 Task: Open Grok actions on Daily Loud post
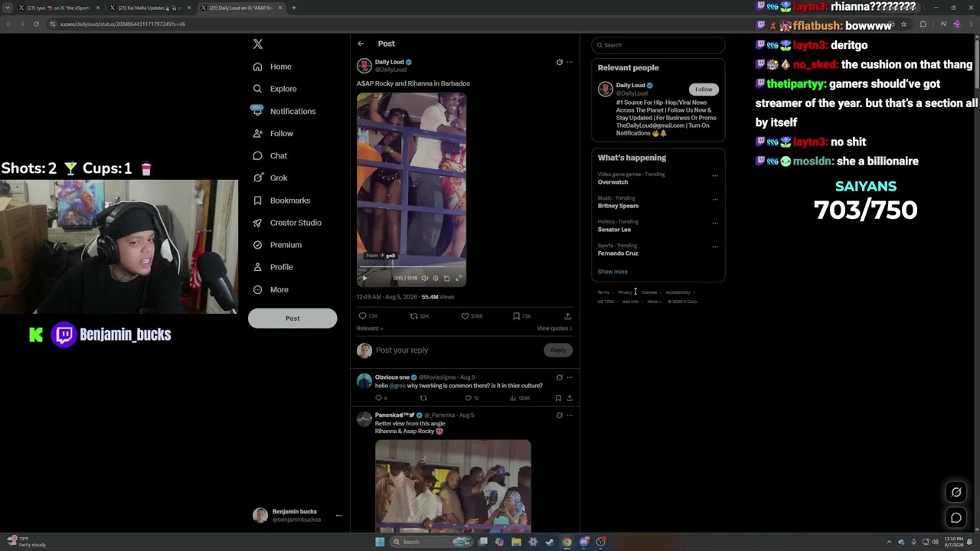pyautogui.click(x=559, y=62)
